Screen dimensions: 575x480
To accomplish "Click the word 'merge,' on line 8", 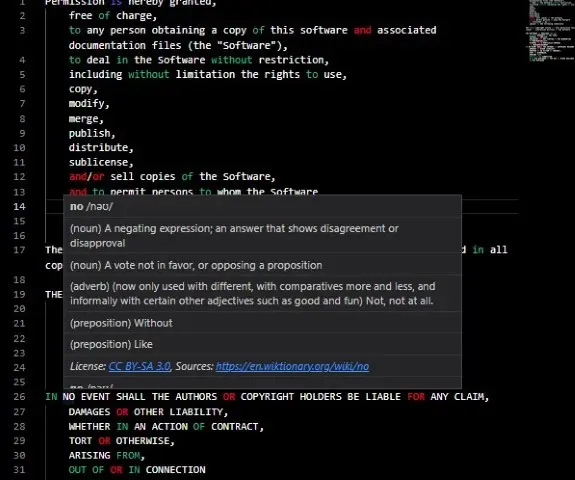I will point(86,119).
